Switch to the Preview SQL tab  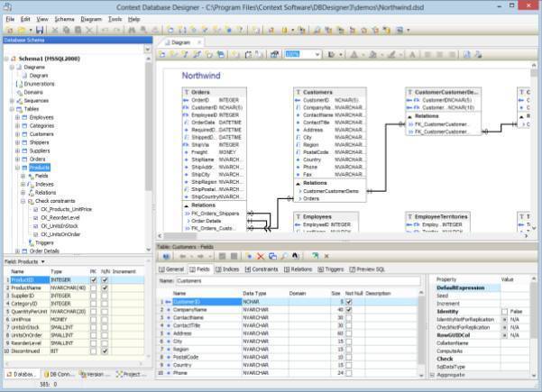367,269
